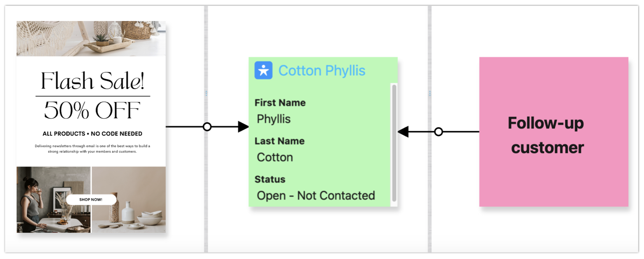Select the arrowhead pointing from the sticky note to the card
The height and width of the screenshot is (259, 644).
pos(403,132)
